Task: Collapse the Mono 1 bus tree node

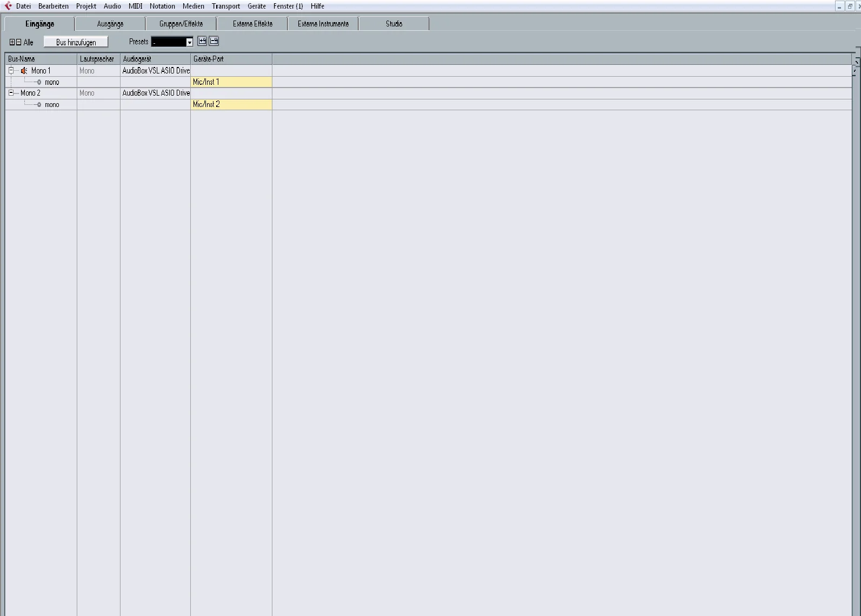Action: click(11, 71)
